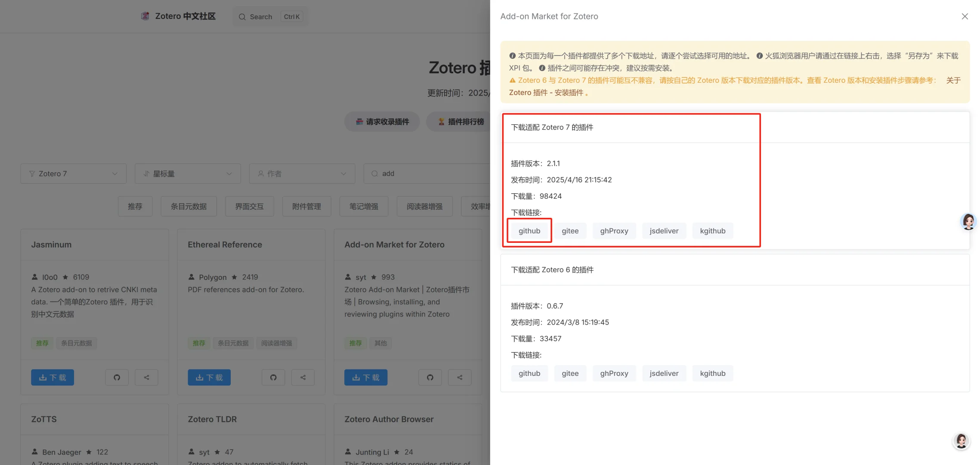Open the 作者 author dropdown
The image size is (980, 465).
click(302, 174)
